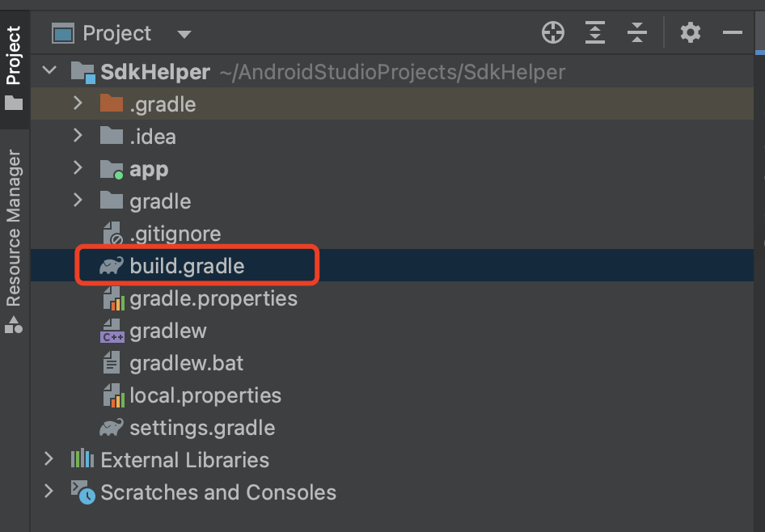Click the Select Opened File target icon

[553, 33]
